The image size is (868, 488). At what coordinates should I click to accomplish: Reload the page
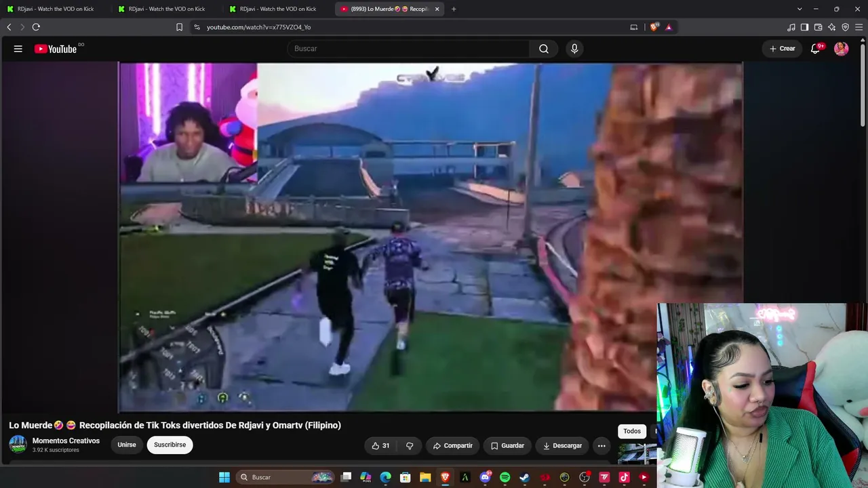click(x=36, y=27)
